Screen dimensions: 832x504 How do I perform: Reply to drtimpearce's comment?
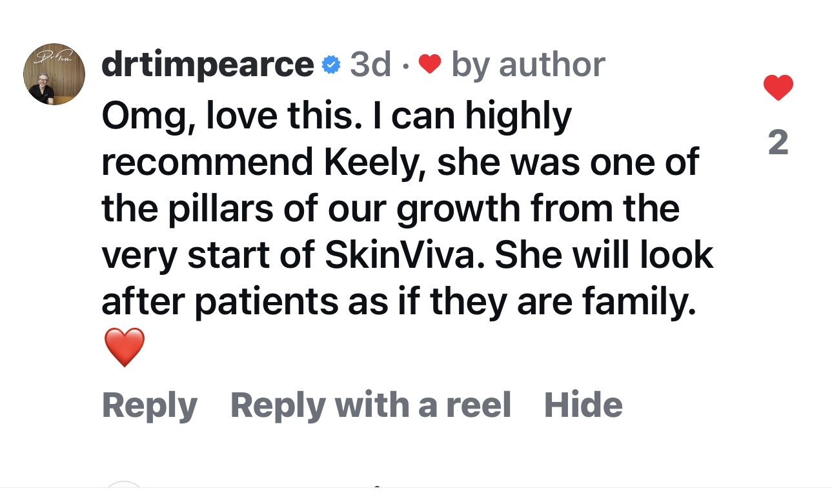(150, 405)
